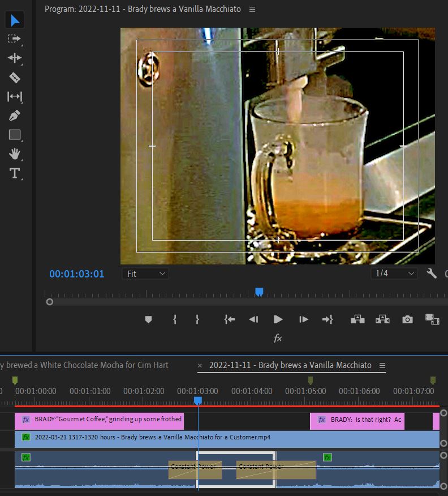The image size is (448, 496).
Task: Select the Vanilla Macchiato mp4 video clip
Action: 227,439
